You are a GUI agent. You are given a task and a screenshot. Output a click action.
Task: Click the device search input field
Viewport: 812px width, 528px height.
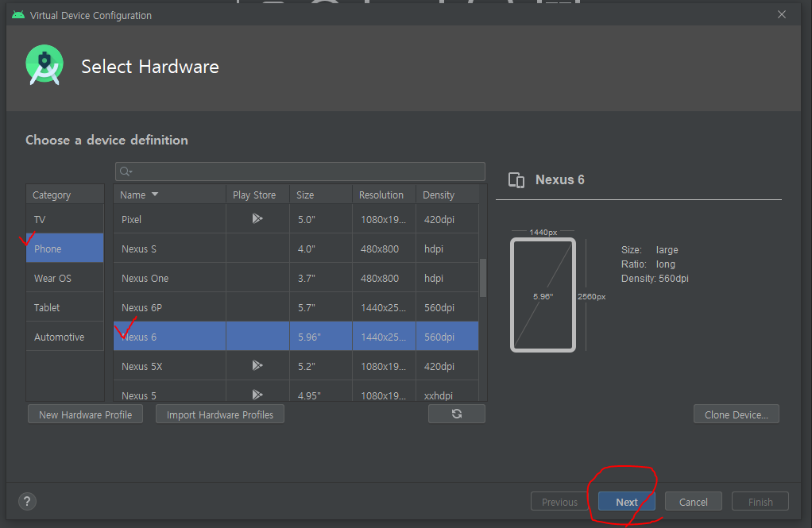(x=300, y=172)
